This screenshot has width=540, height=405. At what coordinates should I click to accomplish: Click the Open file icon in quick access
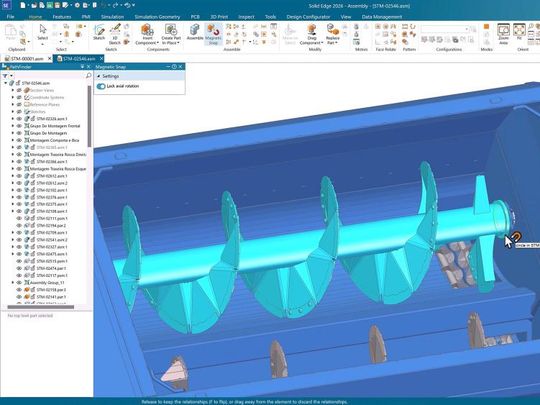pos(34,5)
